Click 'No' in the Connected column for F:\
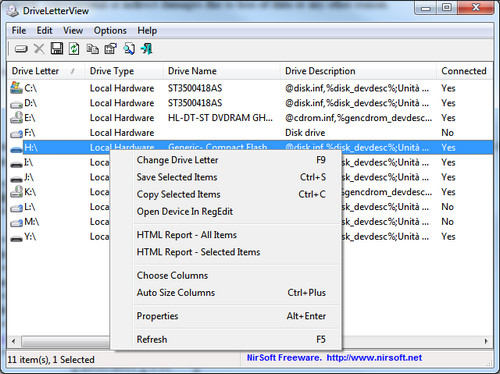 tap(447, 133)
